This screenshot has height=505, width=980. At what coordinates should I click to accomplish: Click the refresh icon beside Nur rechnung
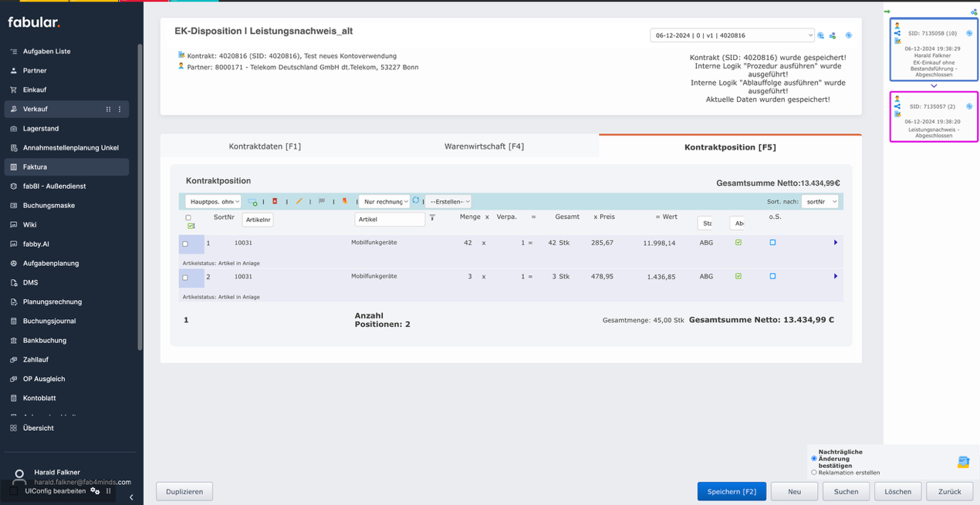click(x=415, y=201)
